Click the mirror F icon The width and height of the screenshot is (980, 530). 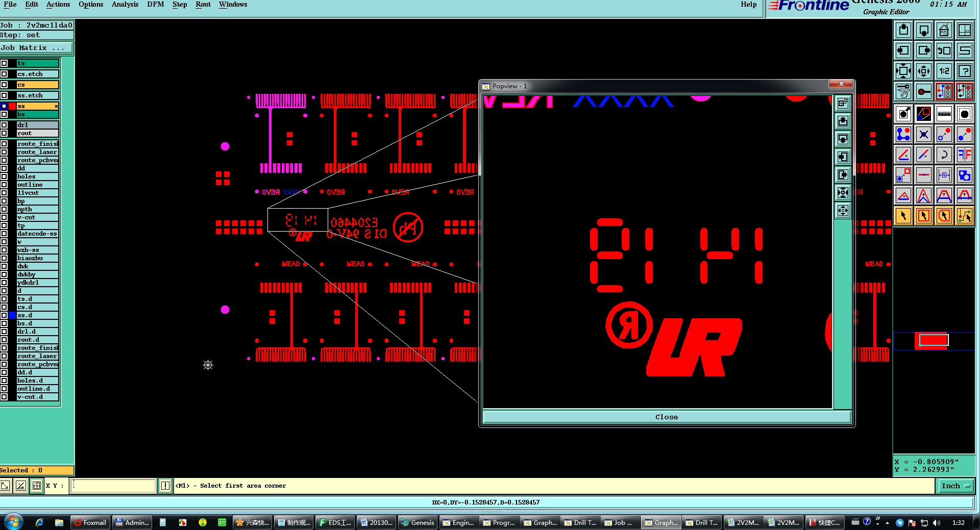click(x=965, y=155)
